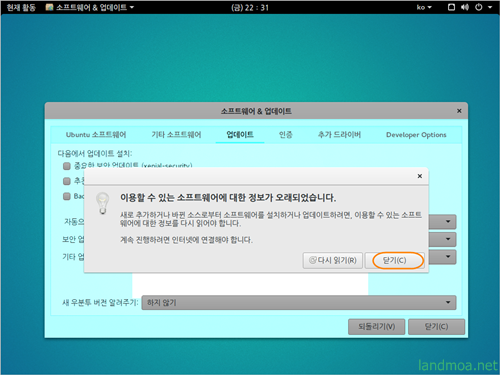This screenshot has width=500, height=375.
Task: Toggle the Backports updates checkbox
Action: click(x=67, y=196)
